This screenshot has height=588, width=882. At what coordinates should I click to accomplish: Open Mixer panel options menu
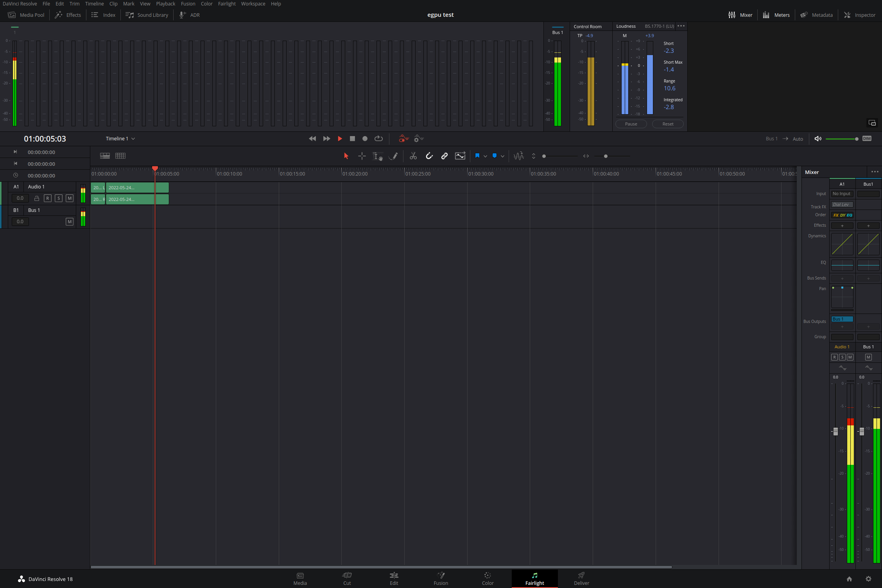click(x=875, y=172)
